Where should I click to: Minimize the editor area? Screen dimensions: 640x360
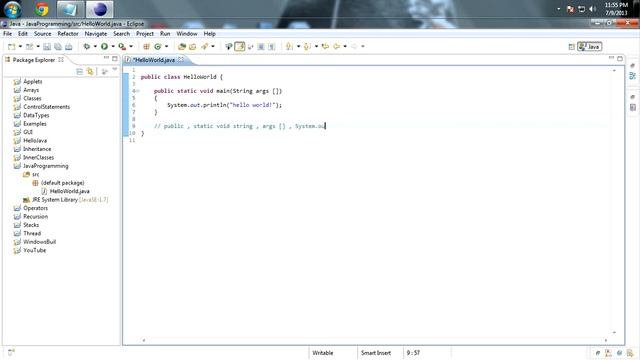point(611,58)
